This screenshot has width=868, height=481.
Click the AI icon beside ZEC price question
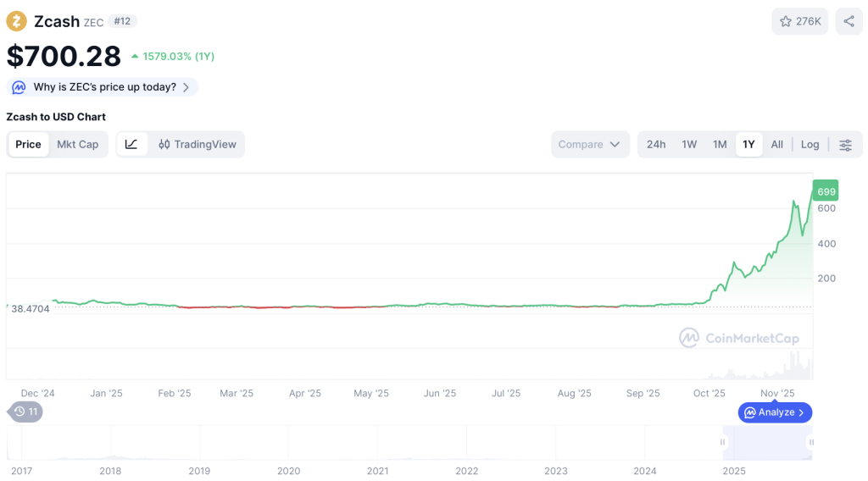pos(19,87)
